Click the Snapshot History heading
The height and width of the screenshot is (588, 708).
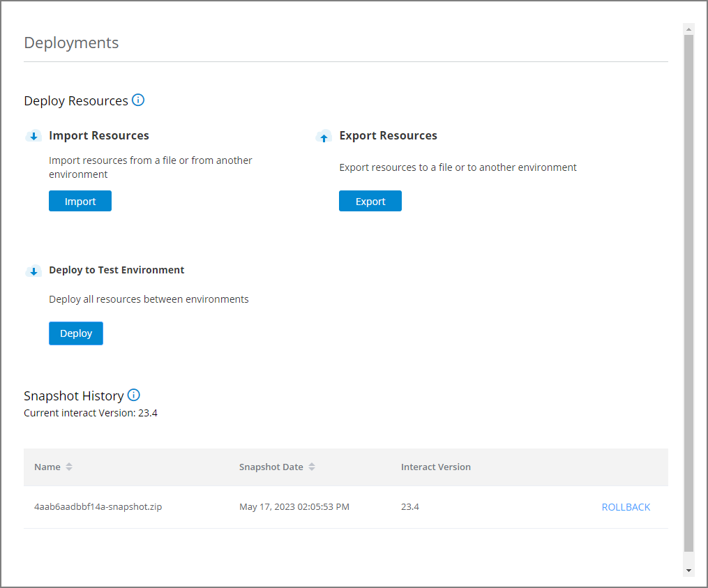click(74, 396)
